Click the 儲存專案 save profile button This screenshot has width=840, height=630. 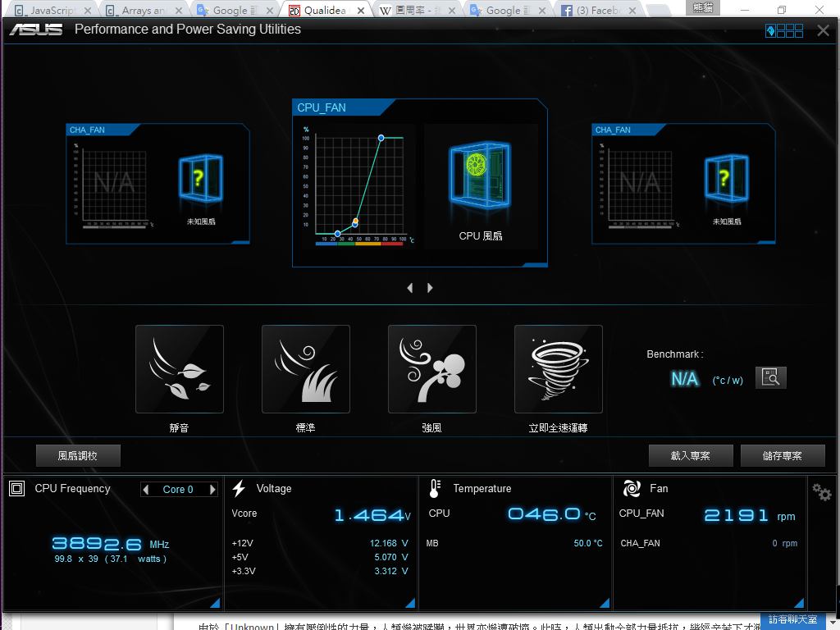click(x=782, y=455)
